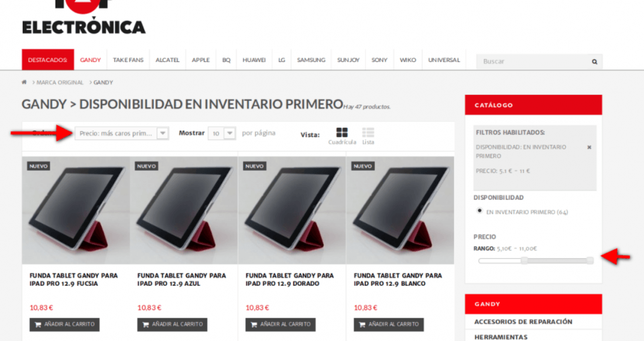
Task: Click the Marca Original breadcrumb link
Action: [x=60, y=83]
